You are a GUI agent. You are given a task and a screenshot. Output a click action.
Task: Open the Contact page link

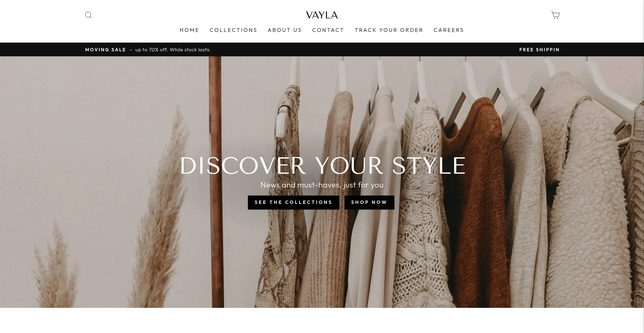pyautogui.click(x=328, y=30)
